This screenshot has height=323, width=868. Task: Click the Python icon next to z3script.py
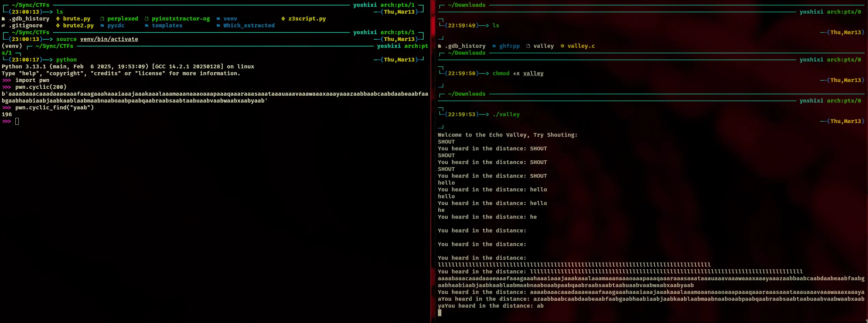click(283, 19)
